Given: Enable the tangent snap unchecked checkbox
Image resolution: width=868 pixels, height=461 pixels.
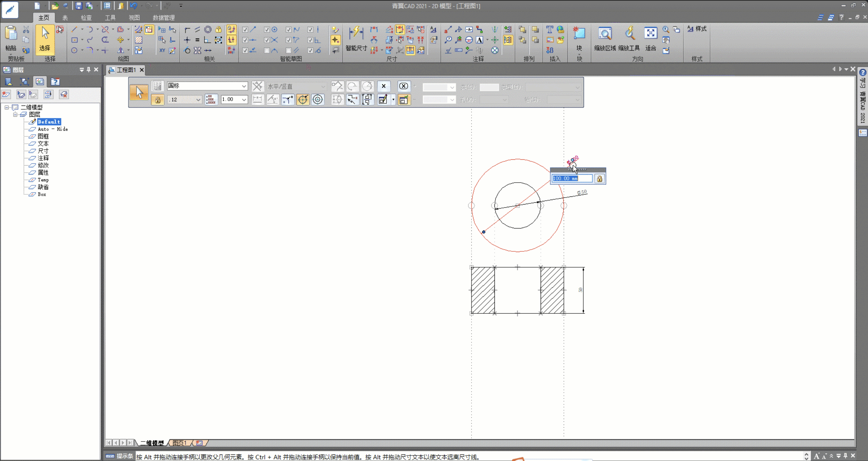Looking at the screenshot, I should pos(267,51).
